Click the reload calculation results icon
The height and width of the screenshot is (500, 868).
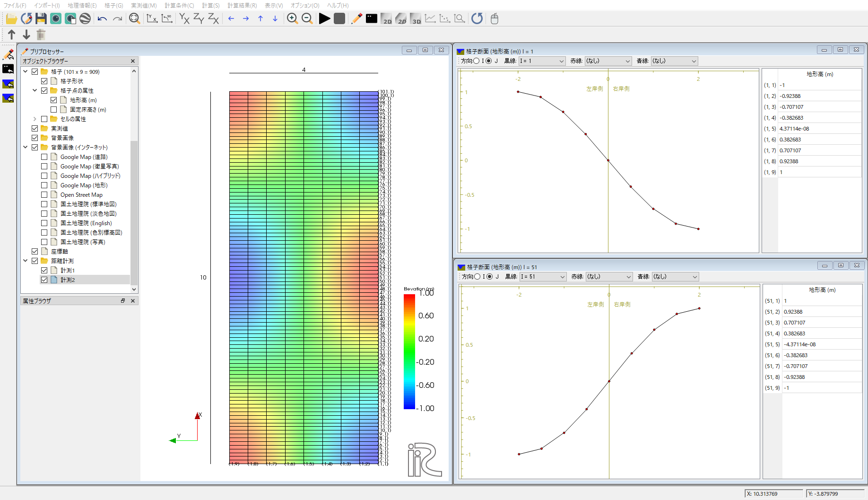477,18
